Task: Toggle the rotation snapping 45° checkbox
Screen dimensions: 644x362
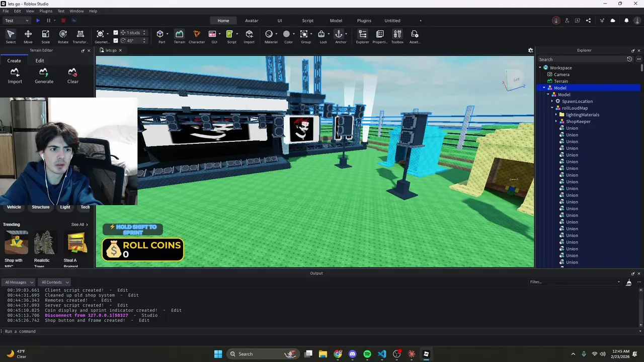Action: pyautogui.click(x=116, y=41)
